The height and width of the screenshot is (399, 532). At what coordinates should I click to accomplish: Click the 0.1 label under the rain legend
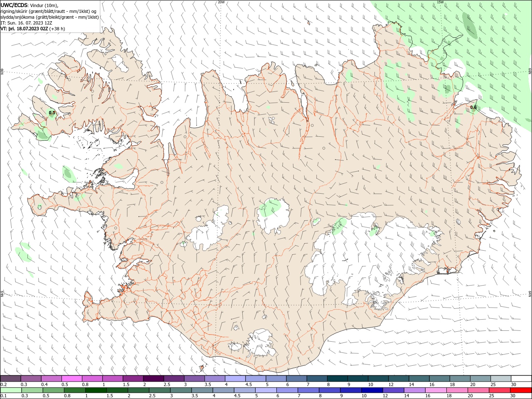3,396
